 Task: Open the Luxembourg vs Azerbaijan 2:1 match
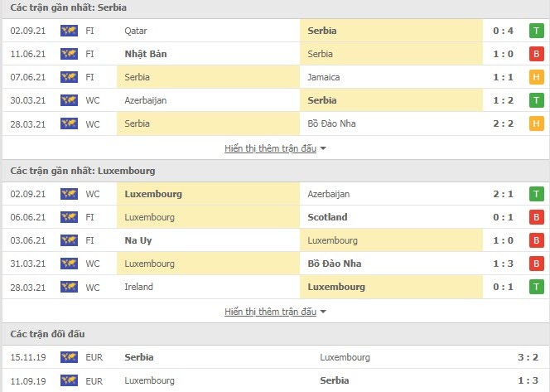275,194
